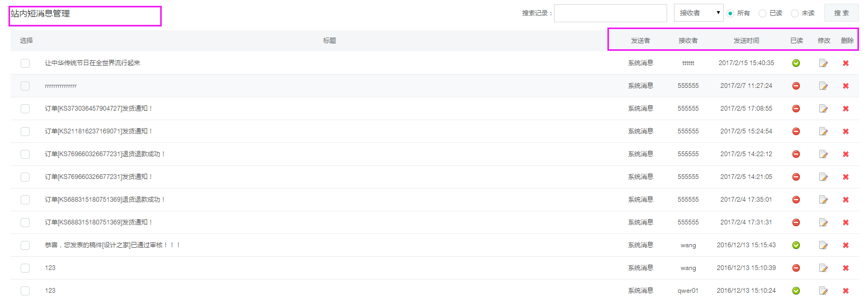Select the 已读 radio filter
Screen dimensions: 868x297
coord(762,13)
